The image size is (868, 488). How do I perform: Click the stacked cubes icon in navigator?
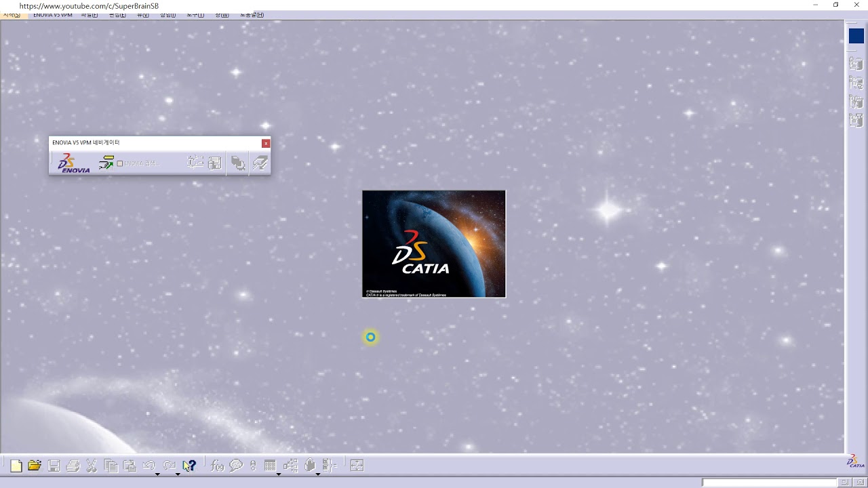tap(238, 163)
